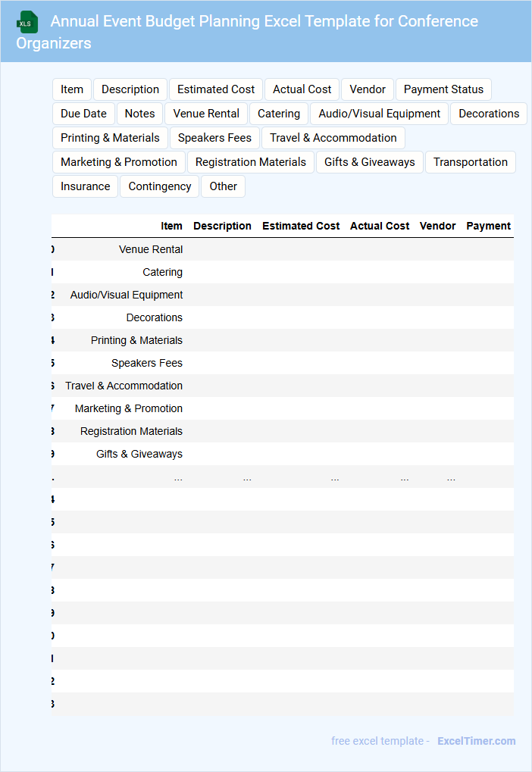Choose the Registration Materials tag

(x=251, y=162)
